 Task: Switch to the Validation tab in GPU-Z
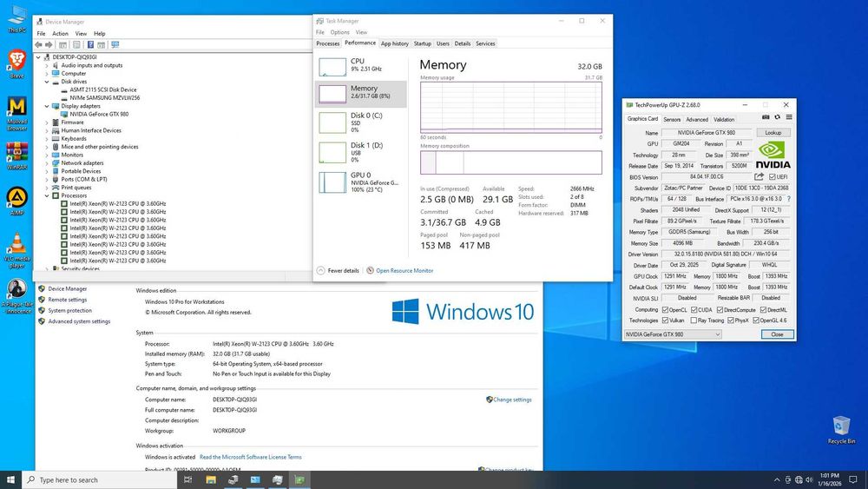tap(724, 120)
